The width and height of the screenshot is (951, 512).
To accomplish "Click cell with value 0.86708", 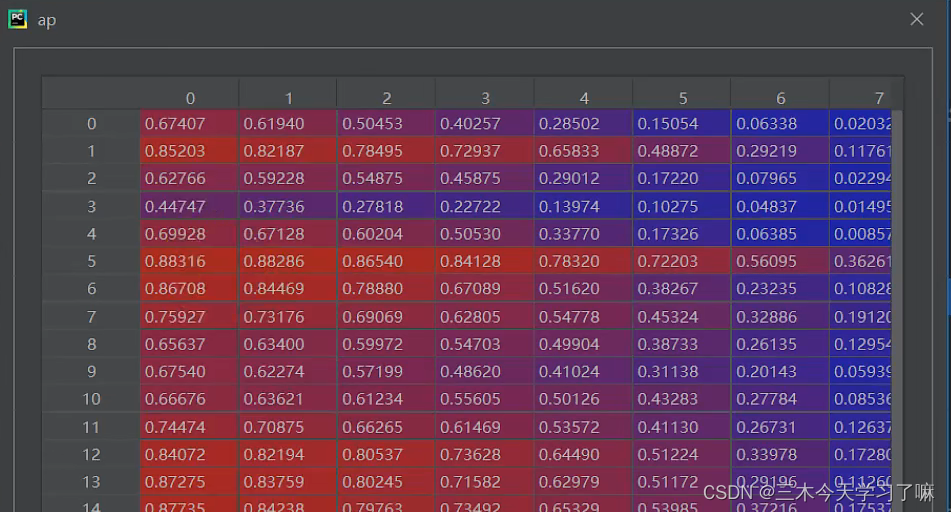I will (189, 289).
